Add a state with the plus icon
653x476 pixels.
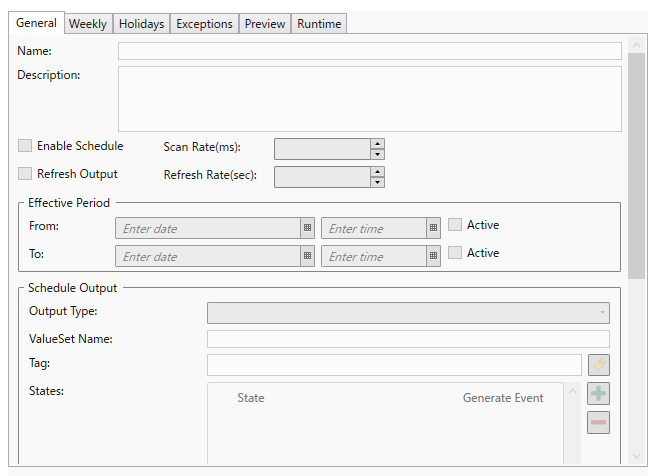coord(598,394)
